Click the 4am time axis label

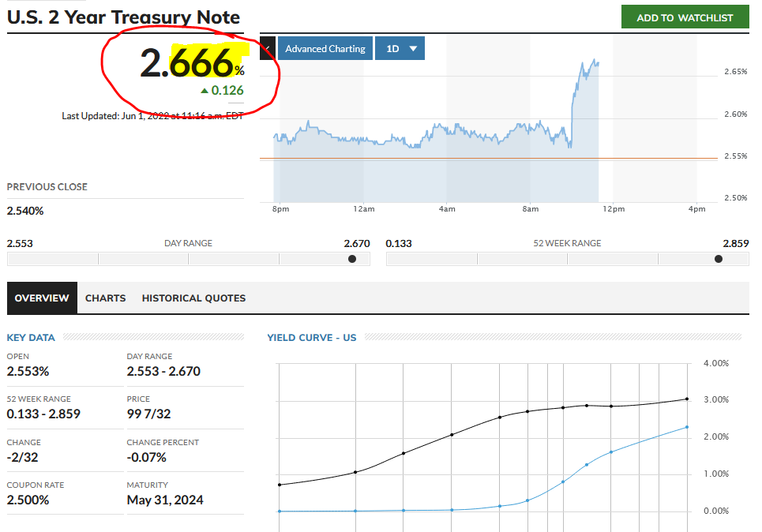click(447, 209)
